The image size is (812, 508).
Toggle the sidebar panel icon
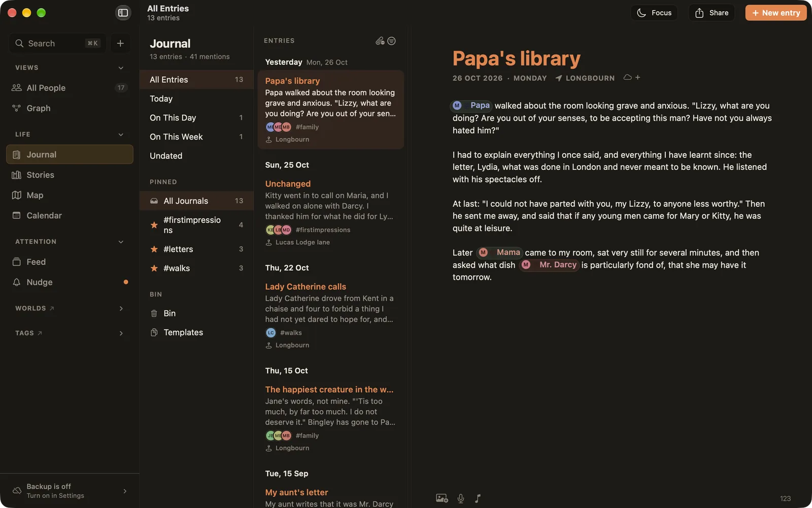[123, 13]
